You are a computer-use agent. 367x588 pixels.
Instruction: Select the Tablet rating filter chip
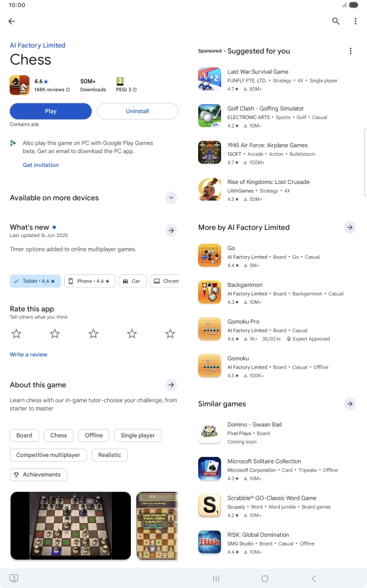coord(35,281)
